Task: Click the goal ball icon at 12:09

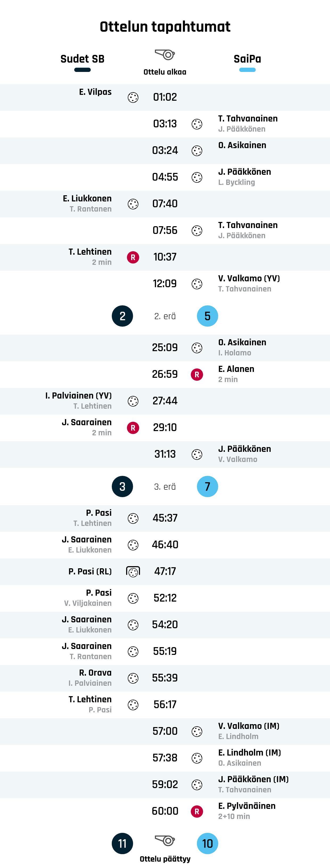Action: [197, 284]
